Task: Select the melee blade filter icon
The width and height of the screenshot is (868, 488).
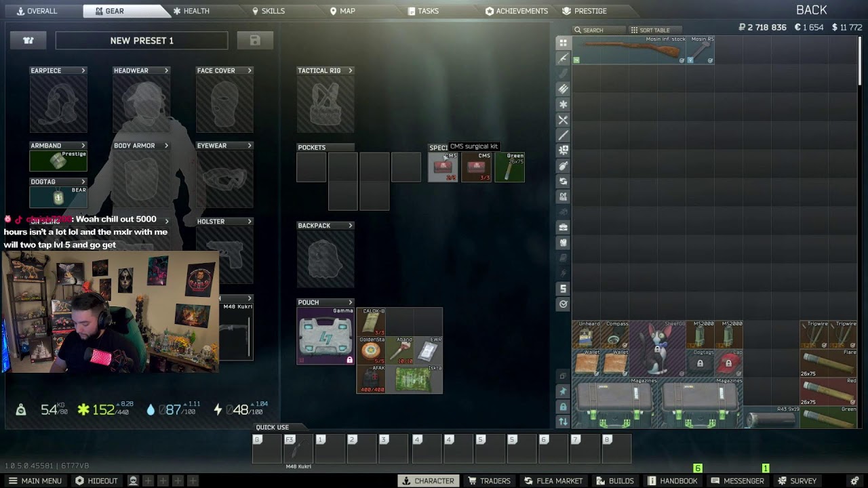Action: (x=563, y=136)
